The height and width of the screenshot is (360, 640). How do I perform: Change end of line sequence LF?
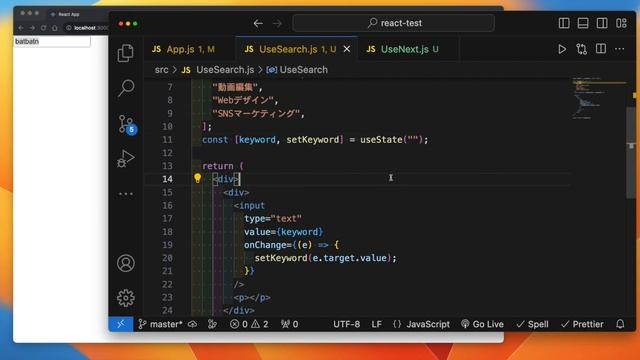click(x=377, y=324)
